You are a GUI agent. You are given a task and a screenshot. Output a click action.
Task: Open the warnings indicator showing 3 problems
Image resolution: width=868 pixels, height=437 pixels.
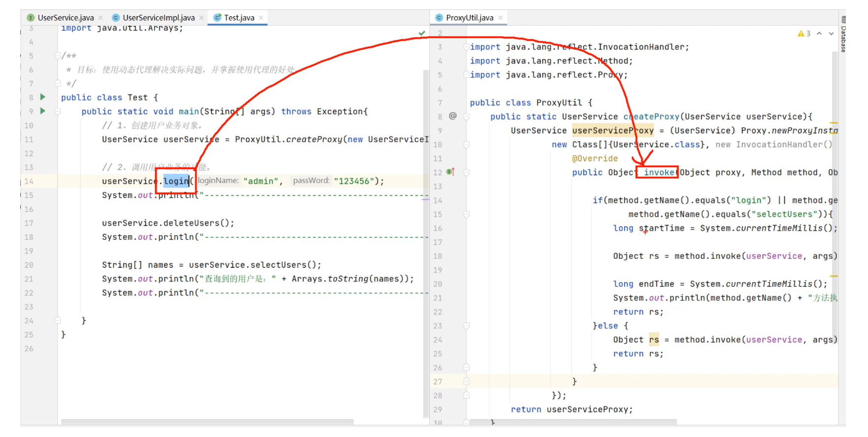pos(804,33)
